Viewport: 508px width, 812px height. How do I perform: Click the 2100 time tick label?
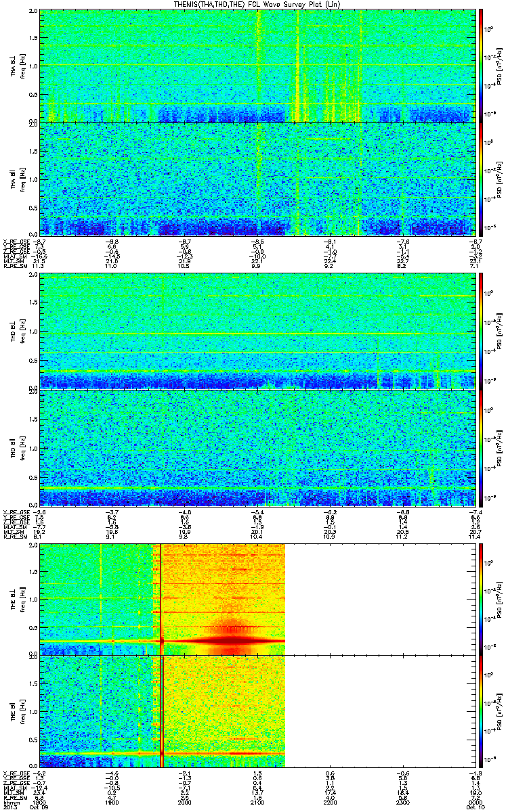coord(257,801)
